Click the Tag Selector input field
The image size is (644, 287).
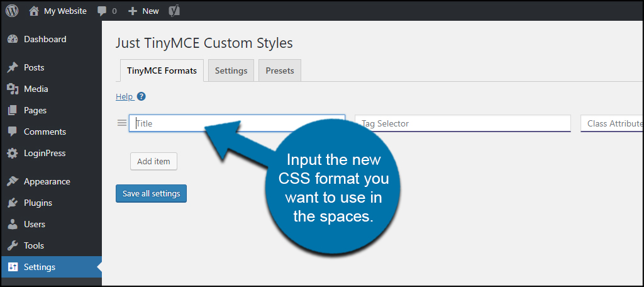click(463, 123)
